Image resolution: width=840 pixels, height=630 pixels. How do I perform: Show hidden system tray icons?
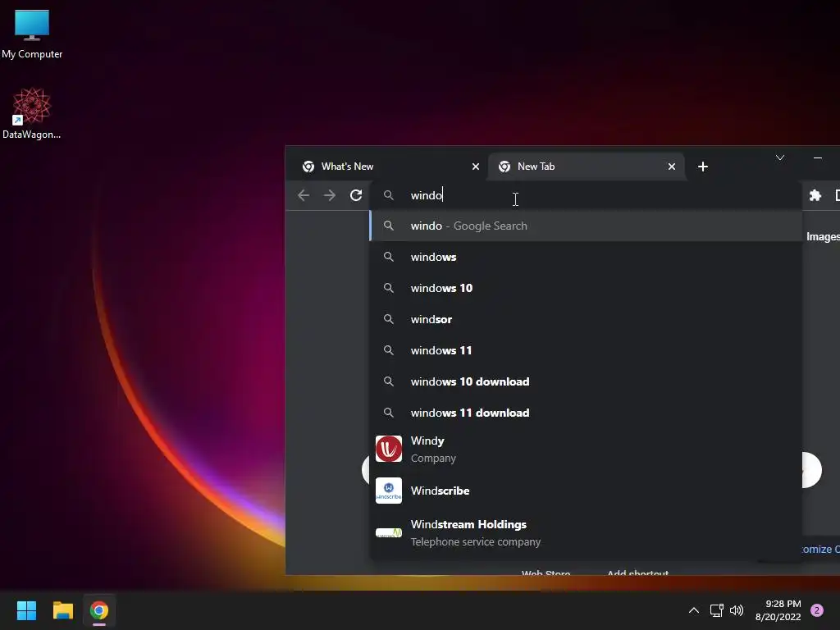pyautogui.click(x=694, y=610)
